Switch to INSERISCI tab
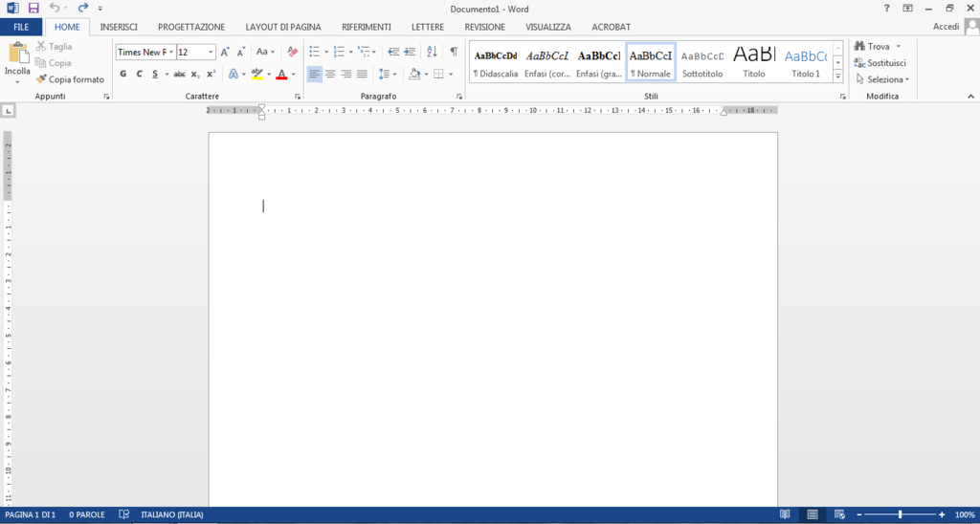980x524 pixels. click(119, 27)
